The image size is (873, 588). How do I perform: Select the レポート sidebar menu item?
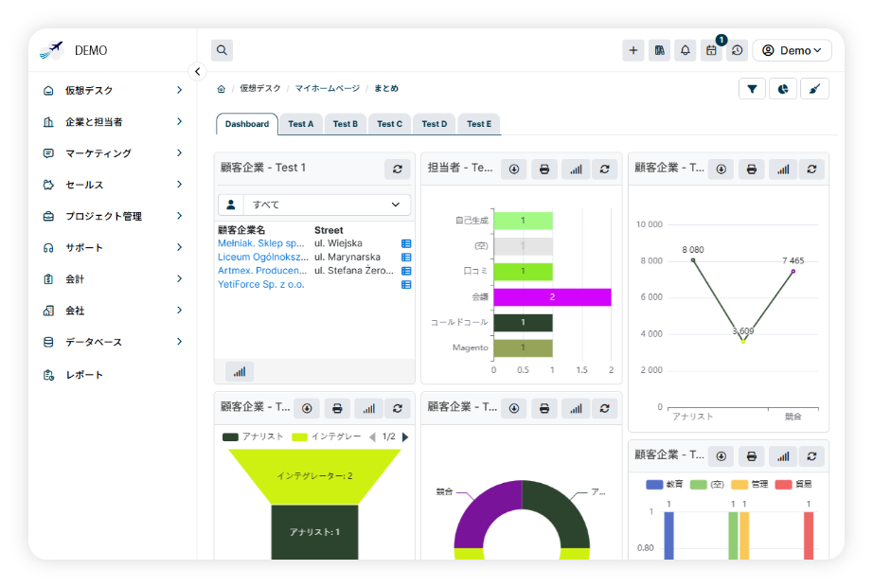(84, 375)
